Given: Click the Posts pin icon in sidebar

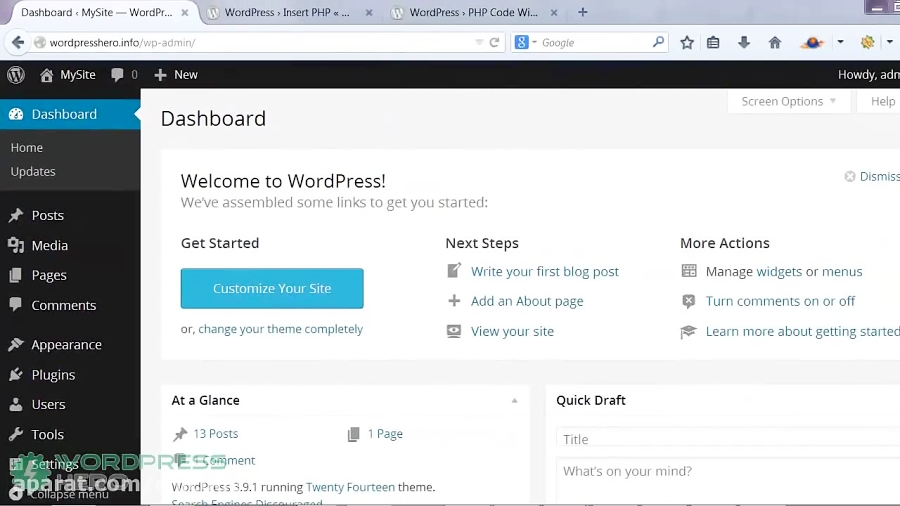Looking at the screenshot, I should (x=16, y=215).
